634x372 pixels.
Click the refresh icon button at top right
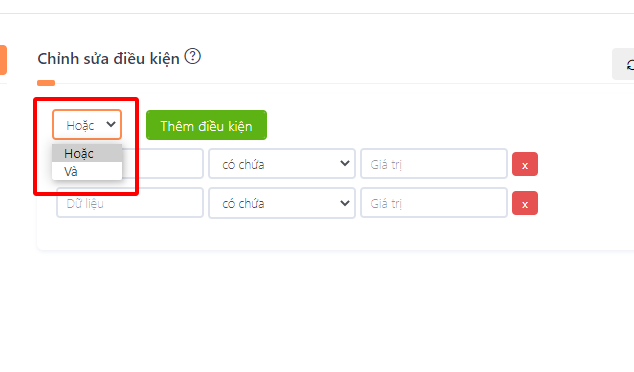(623, 64)
